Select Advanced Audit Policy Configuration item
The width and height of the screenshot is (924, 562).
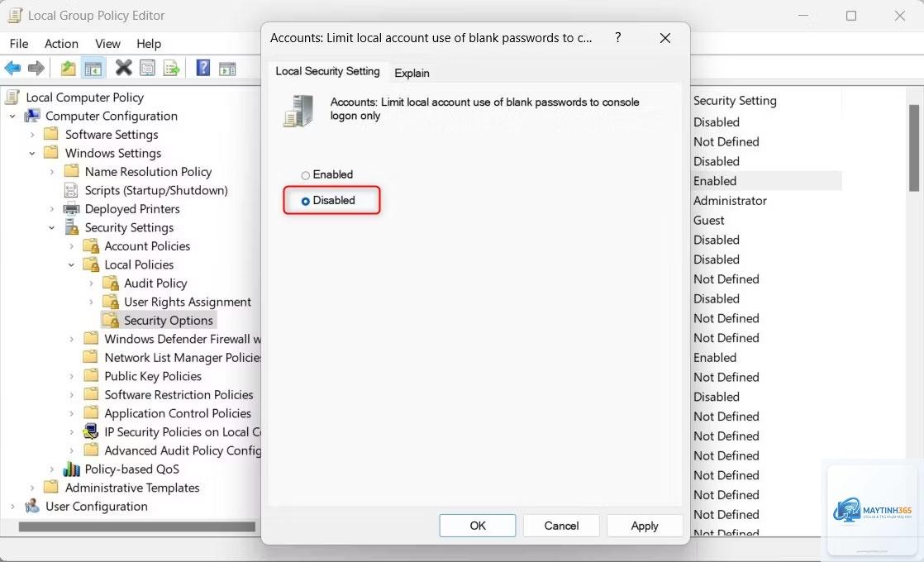click(183, 450)
